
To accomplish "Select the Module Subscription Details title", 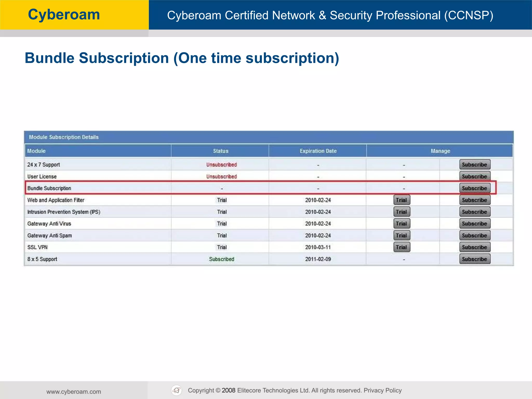I will tap(64, 137).
